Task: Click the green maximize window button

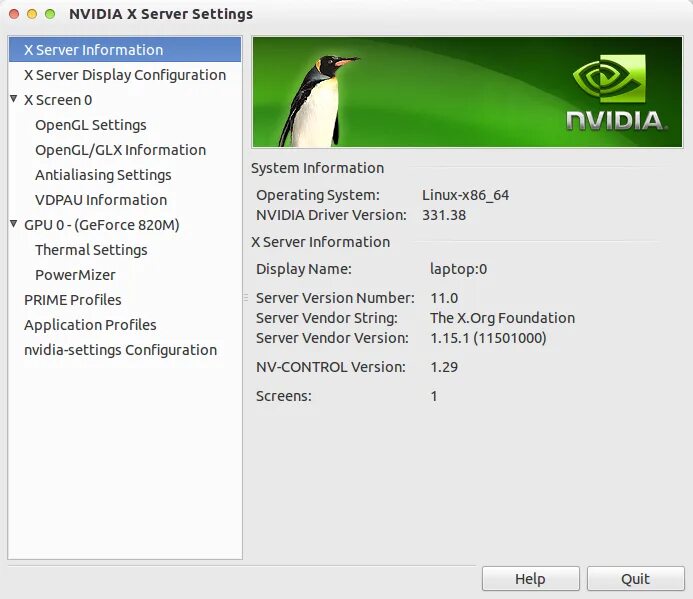Action: point(50,14)
